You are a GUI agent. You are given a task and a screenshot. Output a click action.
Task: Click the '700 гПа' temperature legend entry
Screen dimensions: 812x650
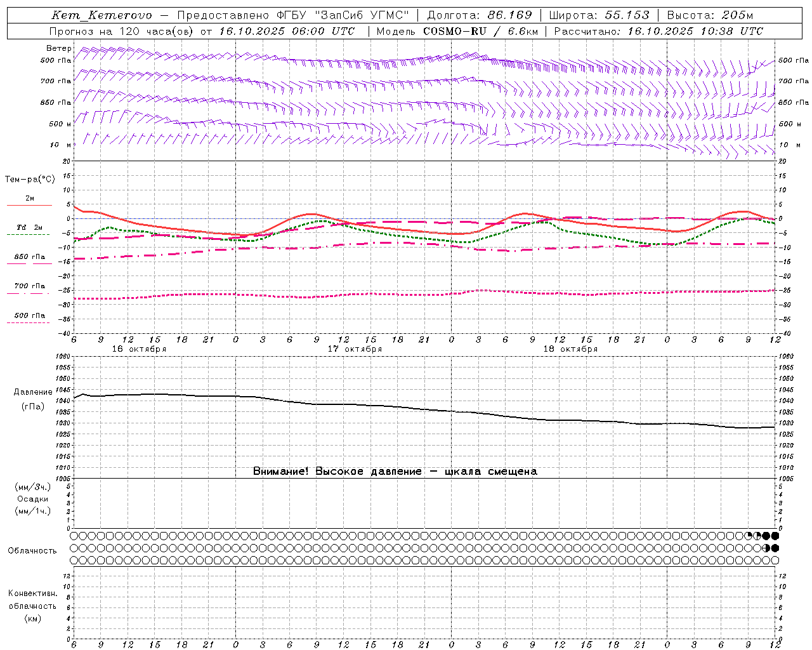tap(30, 286)
